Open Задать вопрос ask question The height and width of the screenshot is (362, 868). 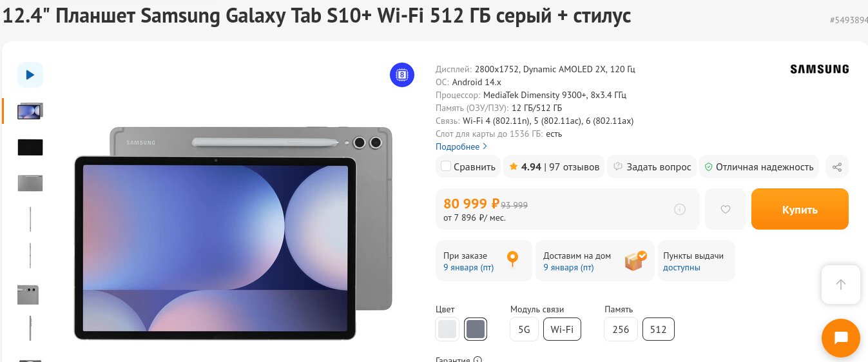(x=652, y=167)
